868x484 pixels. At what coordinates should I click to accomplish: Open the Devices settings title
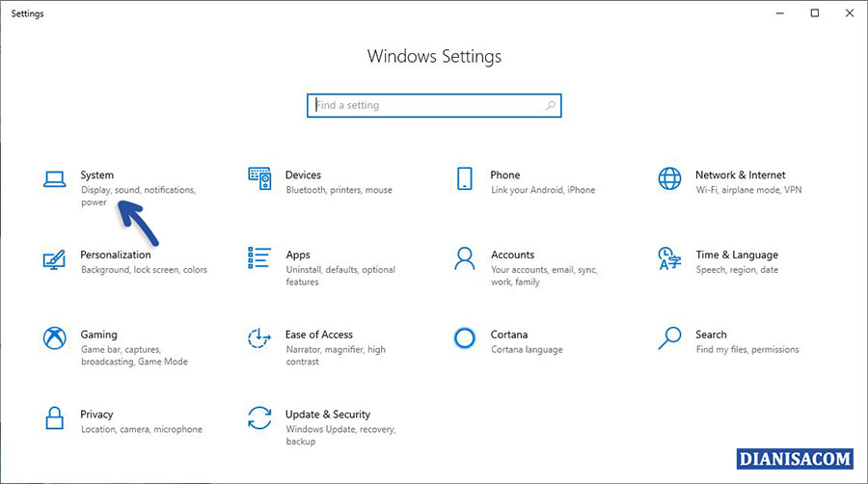tap(303, 175)
